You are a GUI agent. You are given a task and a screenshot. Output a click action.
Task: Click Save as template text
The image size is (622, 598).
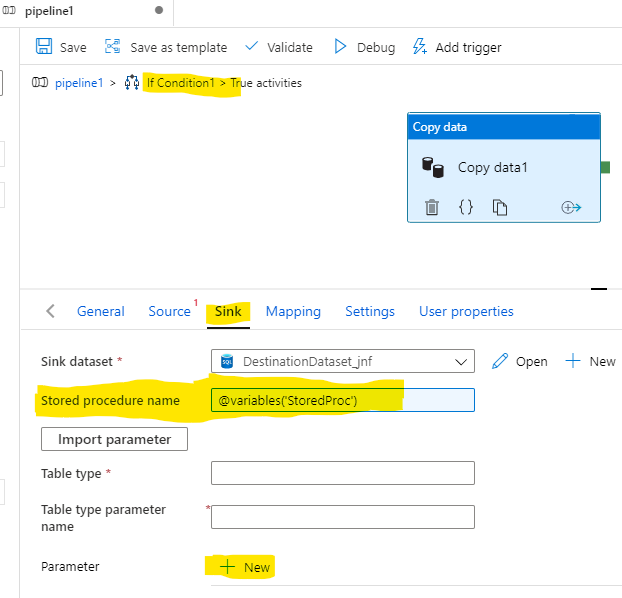179,48
